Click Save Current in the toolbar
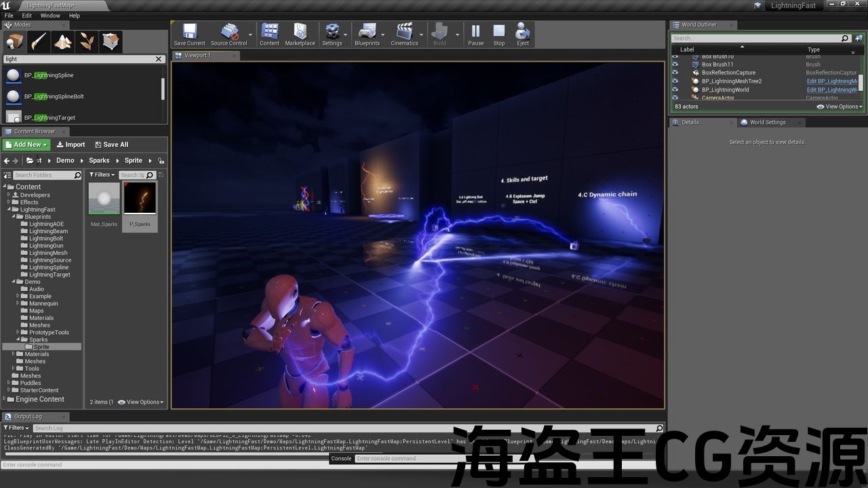The image size is (868, 488). [189, 35]
